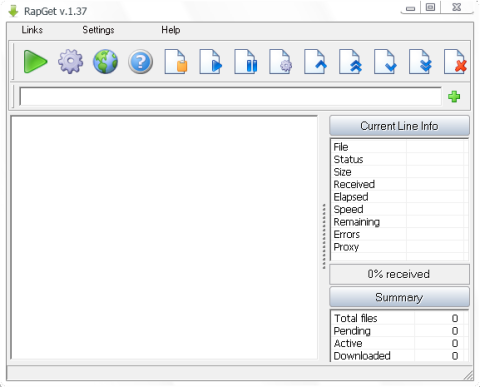The height and width of the screenshot is (387, 480).
Task: Click the RapGet green arrow title icon
Action: pyautogui.click(x=13, y=11)
